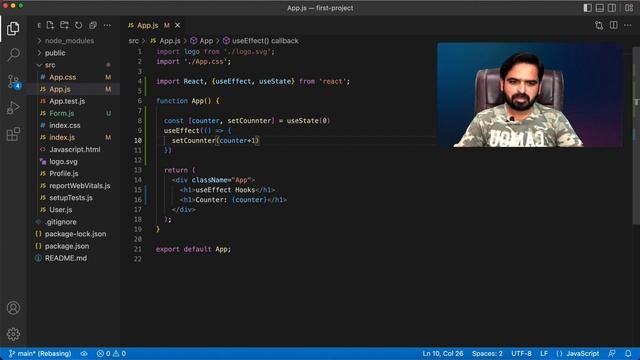Image resolution: width=640 pixels, height=360 pixels.
Task: Refresh the Explorer file tree
Action: pyautogui.click(x=79, y=25)
